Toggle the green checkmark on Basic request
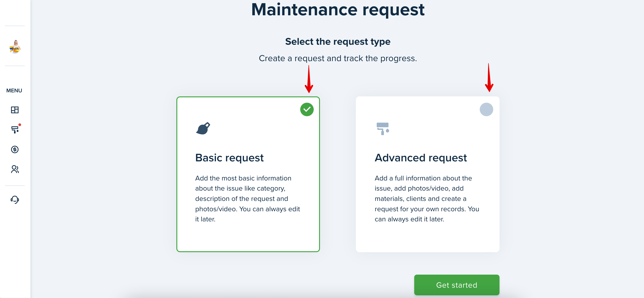Image resolution: width=644 pixels, height=298 pixels. coord(307,109)
